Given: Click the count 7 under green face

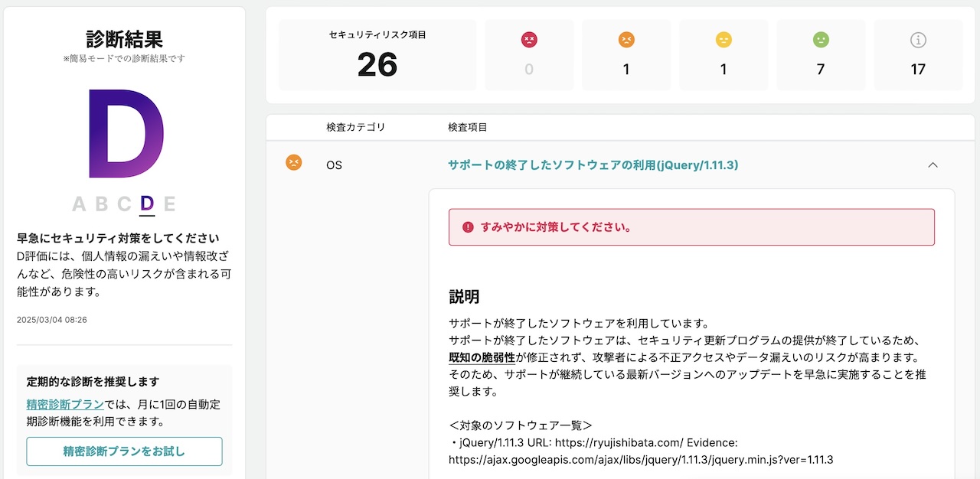Looking at the screenshot, I should [821, 70].
